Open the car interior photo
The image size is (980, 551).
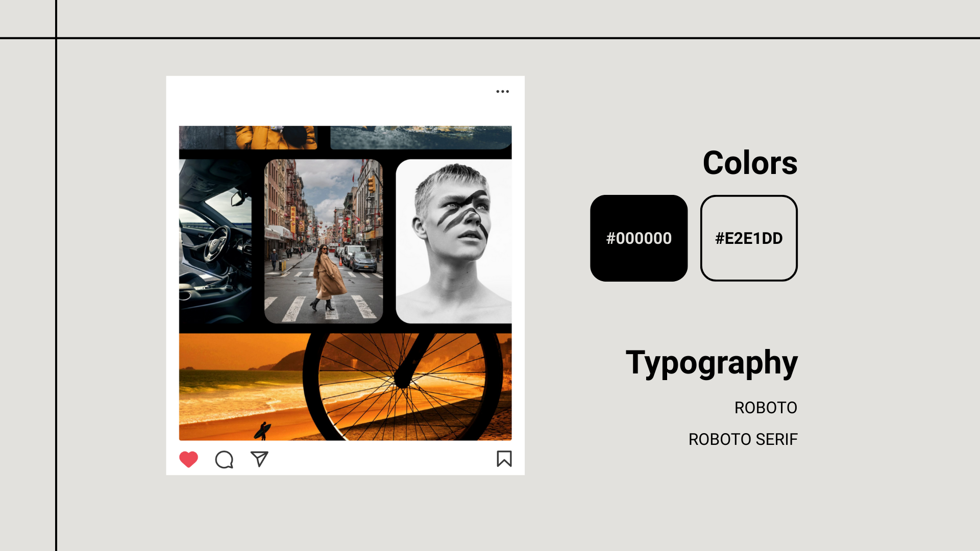pos(215,241)
